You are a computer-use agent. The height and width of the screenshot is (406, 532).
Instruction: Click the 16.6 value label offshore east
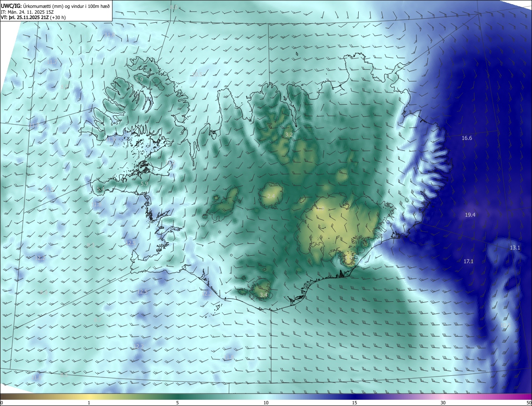[467, 138]
